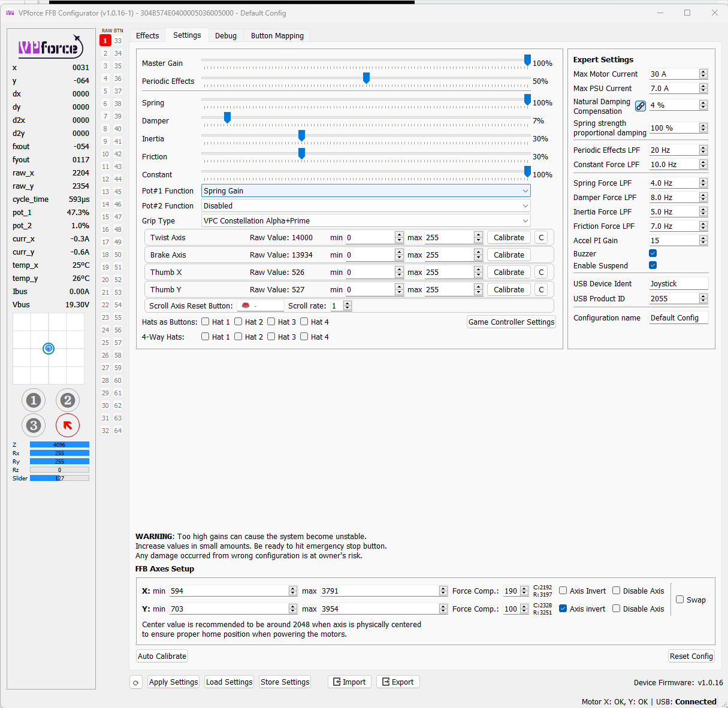Click the Auto Calibrate button
The width and height of the screenshot is (728, 708).
[x=162, y=656]
